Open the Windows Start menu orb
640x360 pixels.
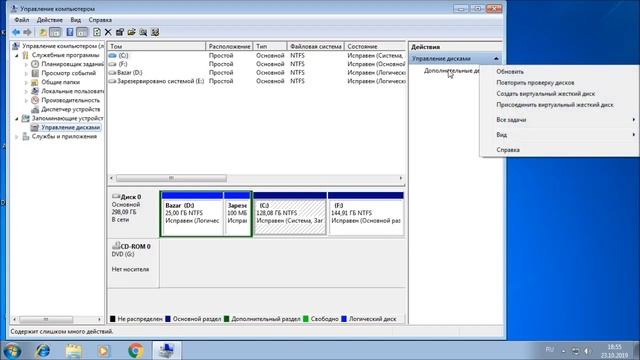pyautogui.click(x=12, y=351)
